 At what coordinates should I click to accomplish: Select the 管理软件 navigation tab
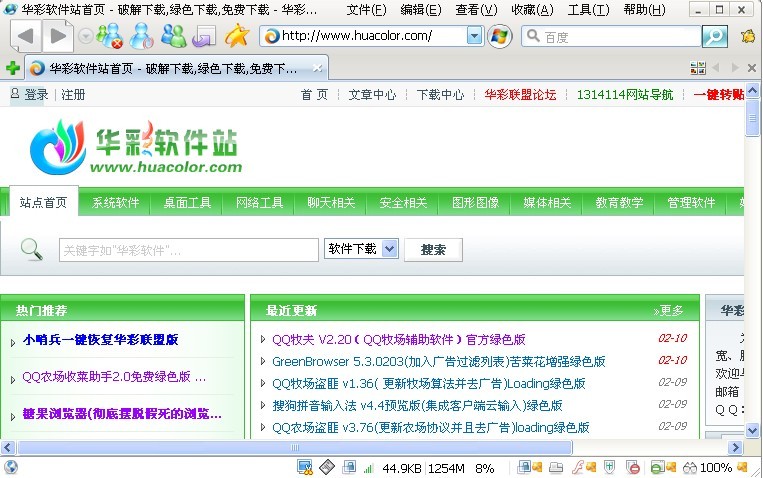click(x=691, y=202)
